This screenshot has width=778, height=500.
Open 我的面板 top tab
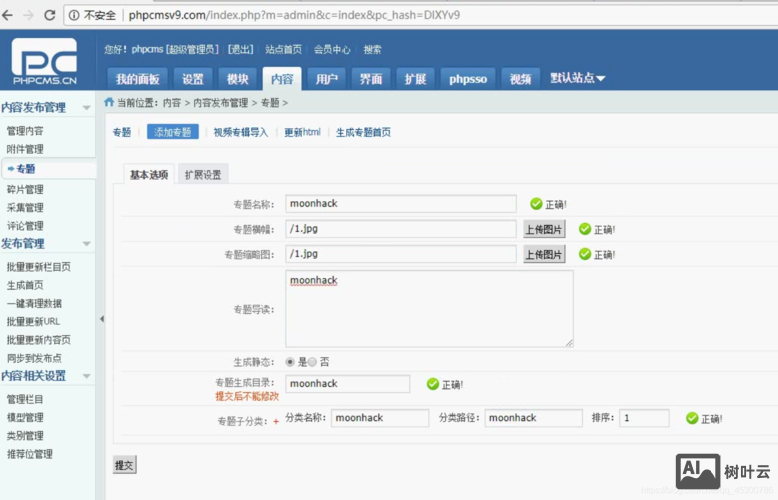click(x=137, y=79)
